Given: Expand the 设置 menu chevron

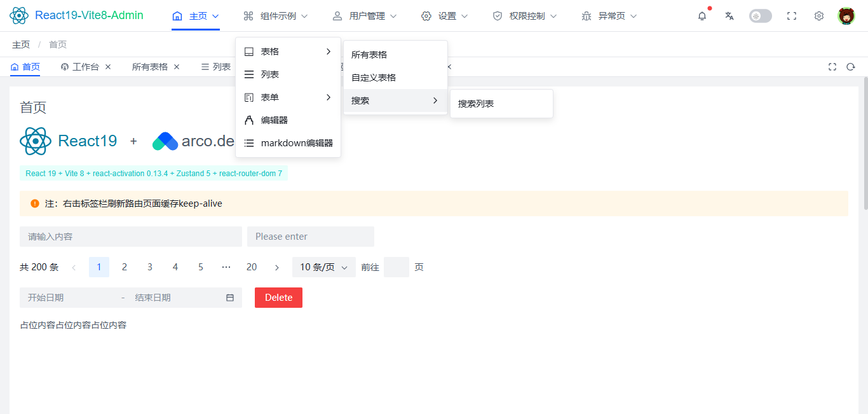Looking at the screenshot, I should pos(465,16).
